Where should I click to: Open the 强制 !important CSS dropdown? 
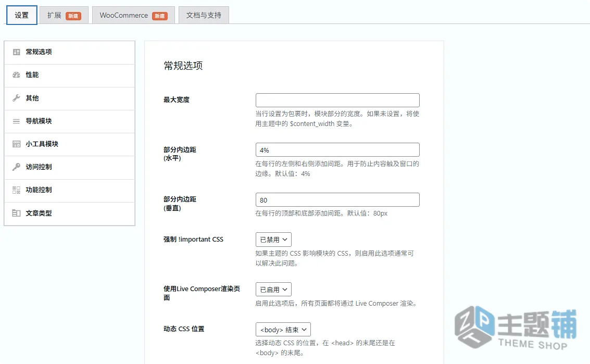[x=273, y=240]
